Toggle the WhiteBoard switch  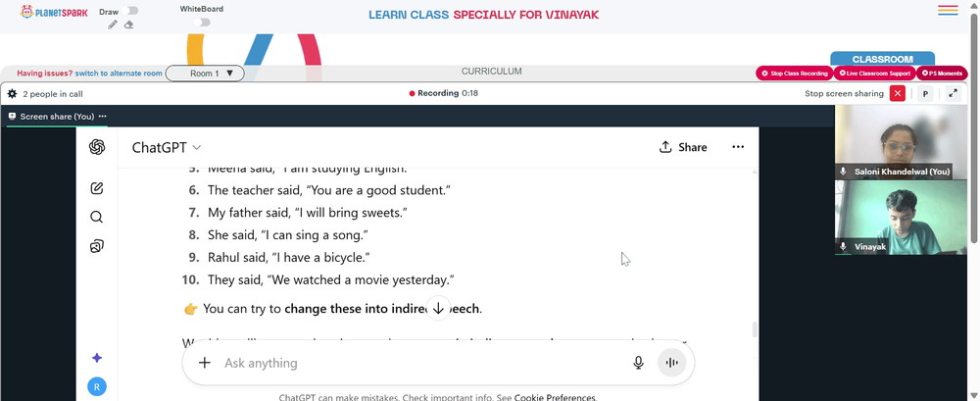click(x=202, y=23)
